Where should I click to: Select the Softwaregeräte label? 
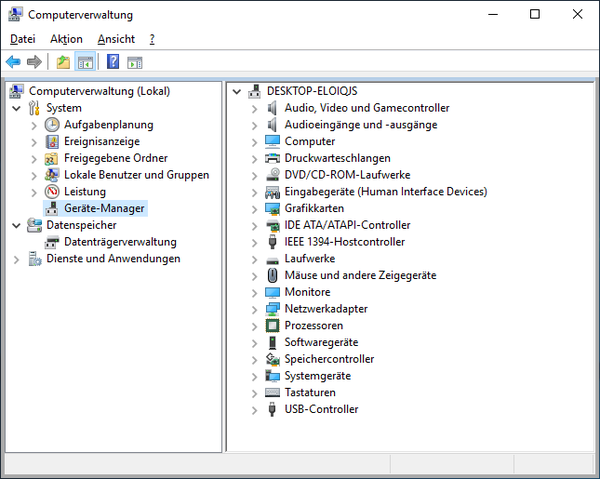pos(321,342)
